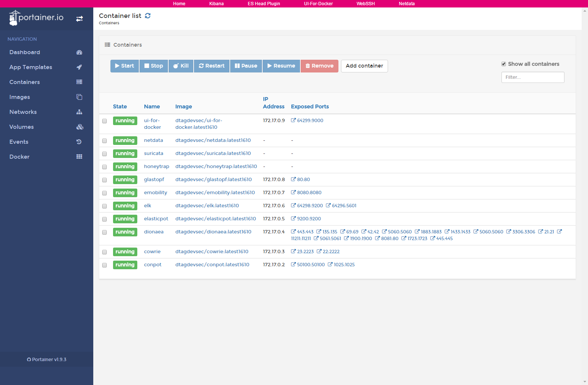This screenshot has height=385, width=588.
Task: Select the honeytrap container checkbox
Action: coord(104,167)
